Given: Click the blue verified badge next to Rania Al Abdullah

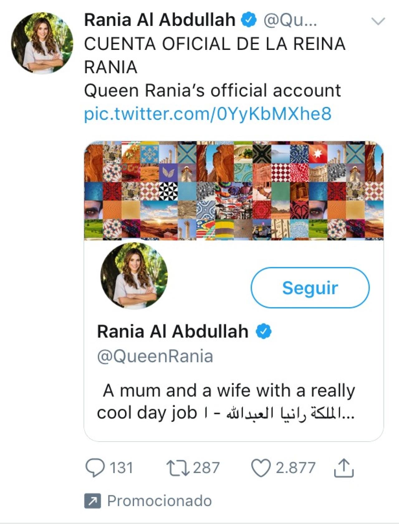Looking at the screenshot, I should (248, 20).
